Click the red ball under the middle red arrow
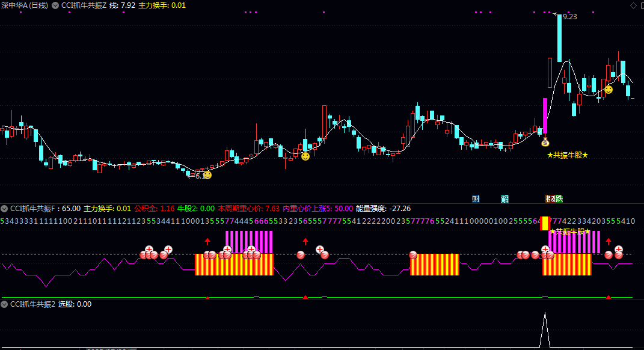The width and height of the screenshot is (644, 350). tap(301, 255)
